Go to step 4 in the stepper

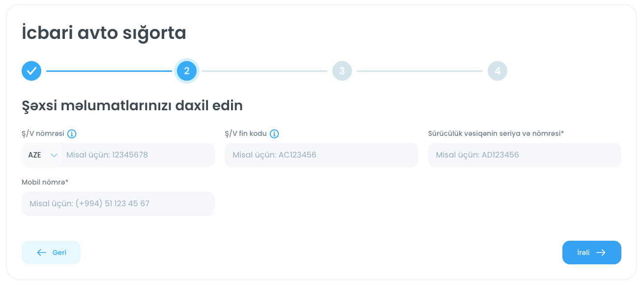(x=498, y=71)
